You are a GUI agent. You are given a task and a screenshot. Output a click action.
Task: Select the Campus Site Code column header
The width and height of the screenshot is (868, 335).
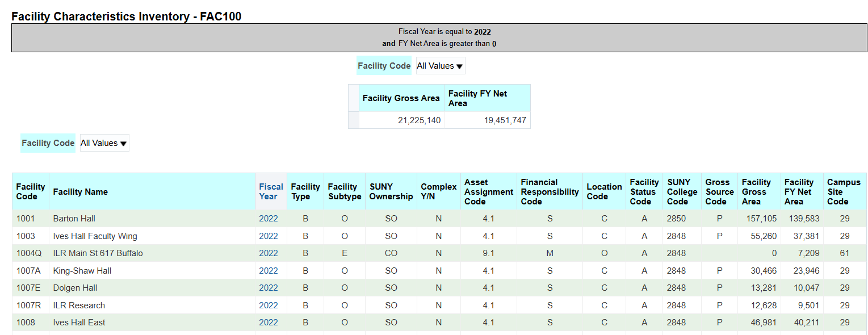pos(844,191)
